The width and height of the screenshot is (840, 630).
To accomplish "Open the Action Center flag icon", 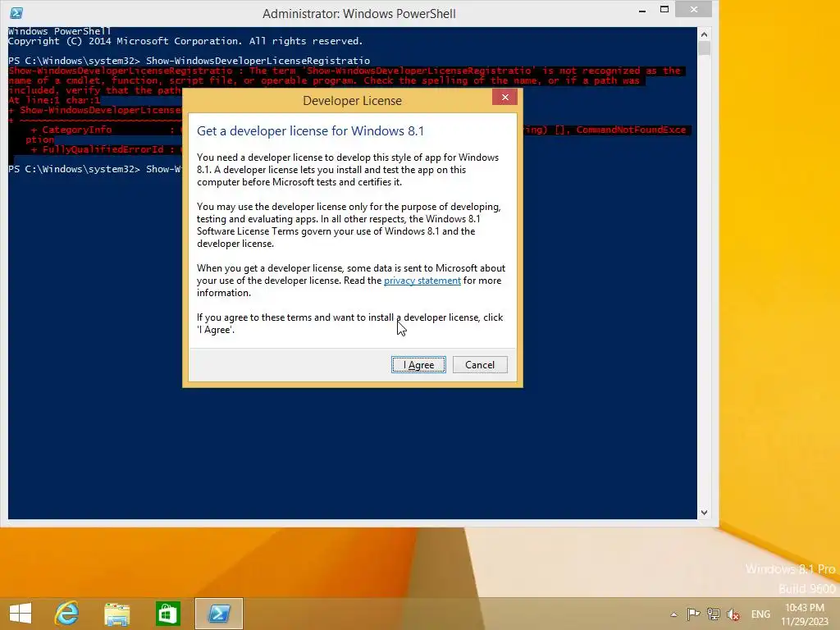I will point(693,614).
